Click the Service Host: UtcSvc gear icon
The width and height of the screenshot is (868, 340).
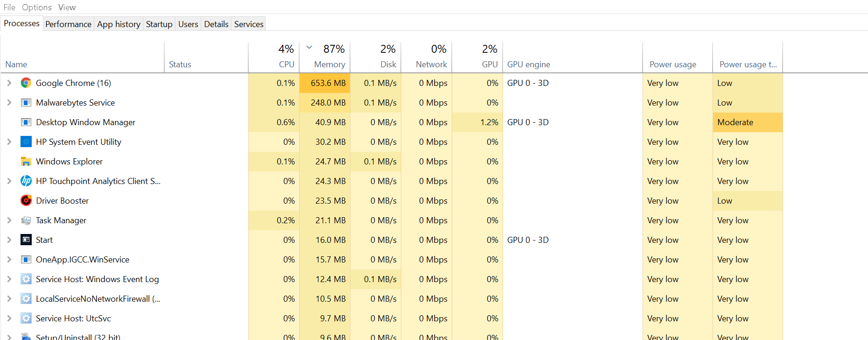pyautogui.click(x=26, y=319)
